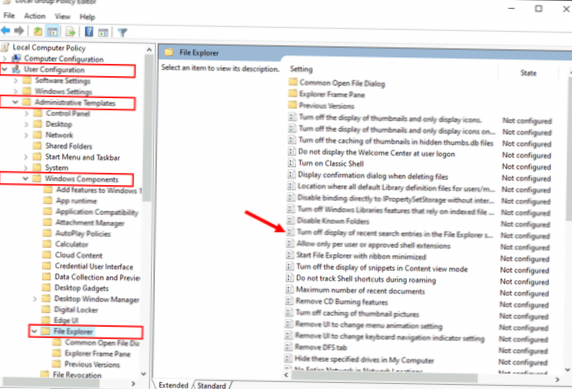Image resolution: width=572 pixels, height=389 pixels.
Task: Expand the Desktop Window Manager node
Action: click(x=35, y=299)
